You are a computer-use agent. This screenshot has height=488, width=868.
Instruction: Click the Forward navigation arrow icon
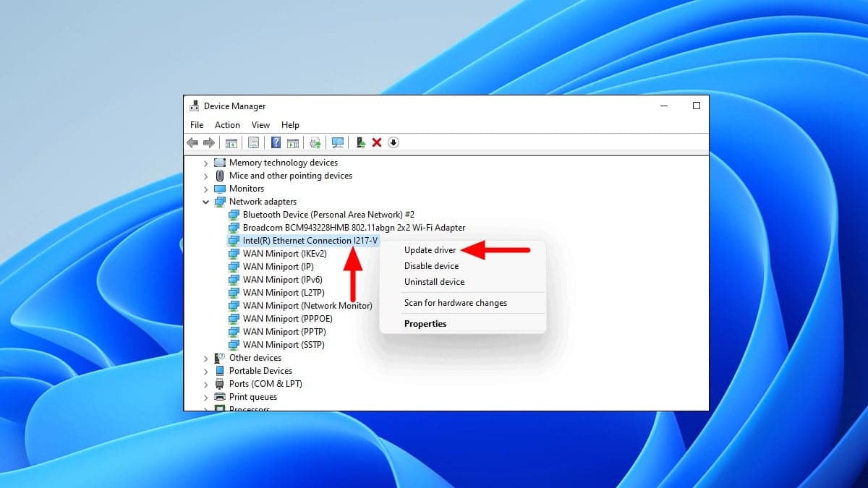pos(210,142)
